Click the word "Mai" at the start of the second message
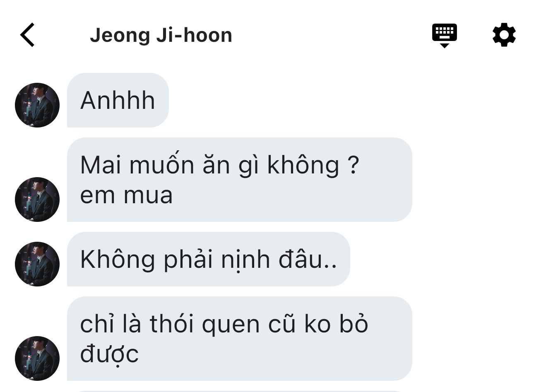534x392 pixels. point(101,165)
